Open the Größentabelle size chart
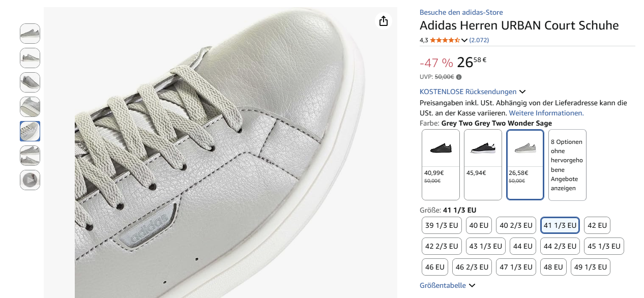Screen dimensions: 644x298 447,285
